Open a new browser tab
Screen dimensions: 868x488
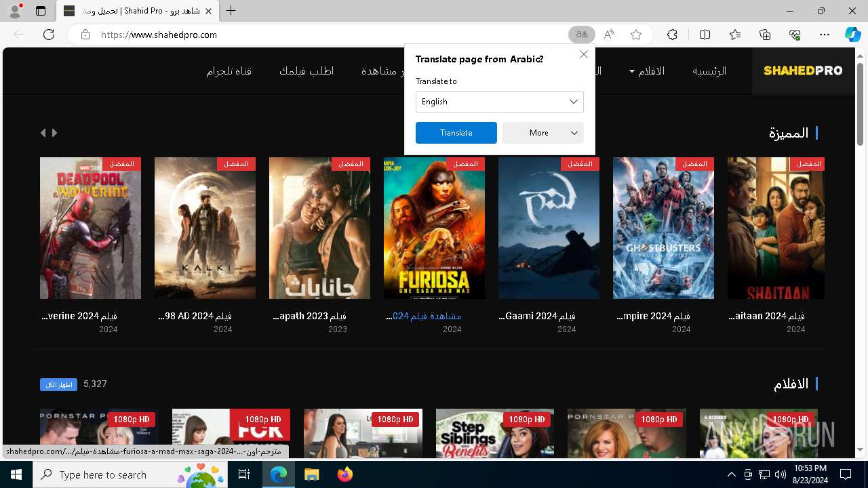(x=231, y=11)
